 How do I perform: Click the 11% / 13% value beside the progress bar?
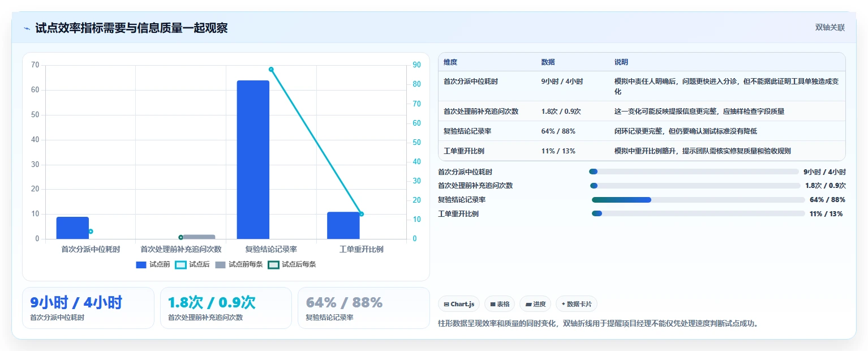tap(826, 214)
